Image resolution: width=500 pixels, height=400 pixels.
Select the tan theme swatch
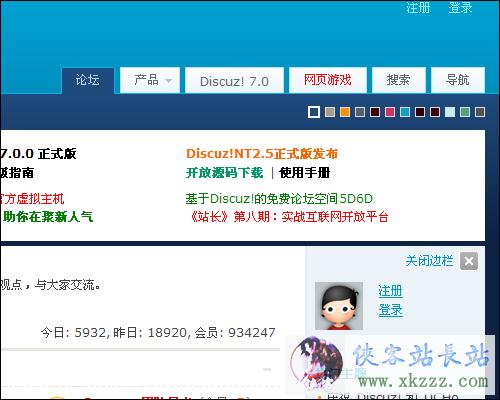click(330, 112)
